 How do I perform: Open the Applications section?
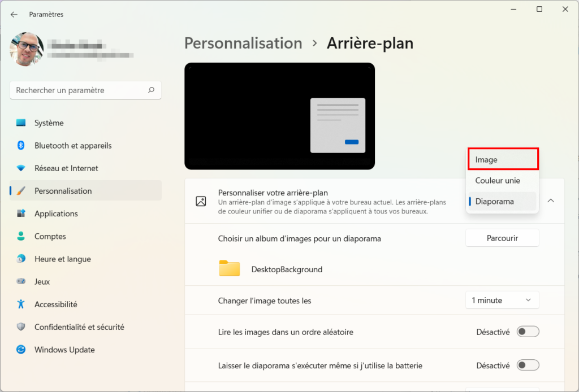86,213
